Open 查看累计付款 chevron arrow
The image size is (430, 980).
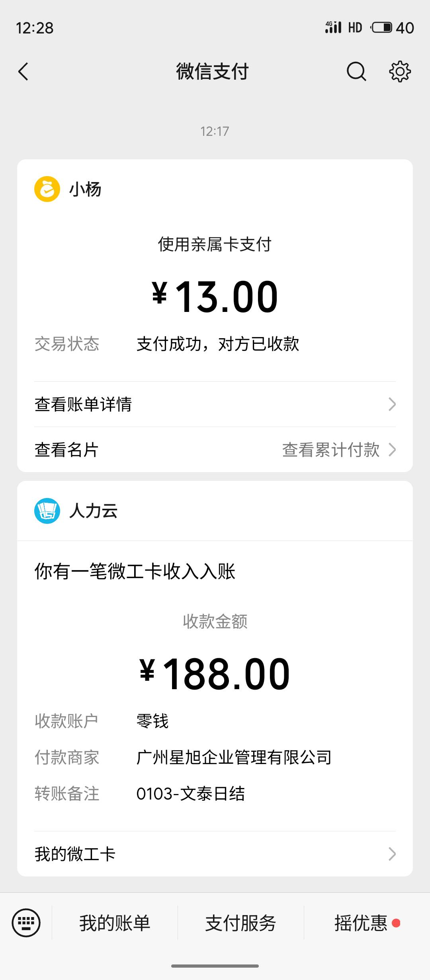tap(393, 450)
